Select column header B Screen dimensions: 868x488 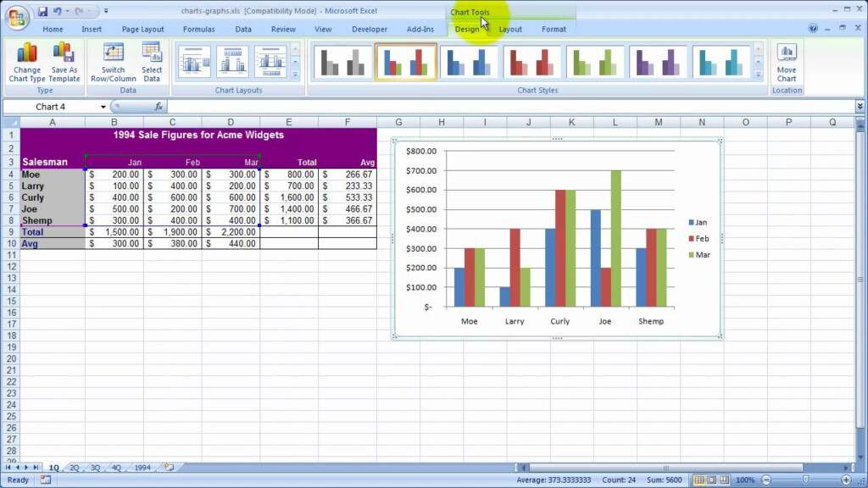114,122
